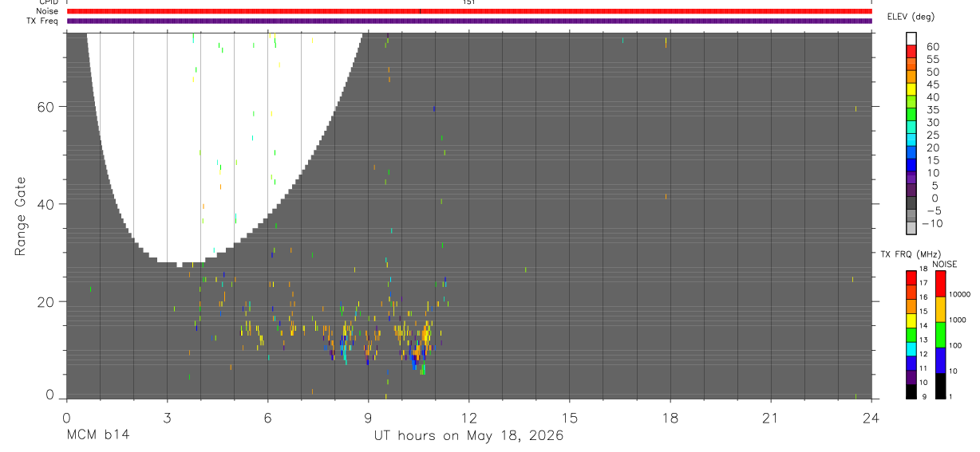Click the red Noise strip above the plot
The image size is (980, 452).
pyautogui.click(x=469, y=11)
